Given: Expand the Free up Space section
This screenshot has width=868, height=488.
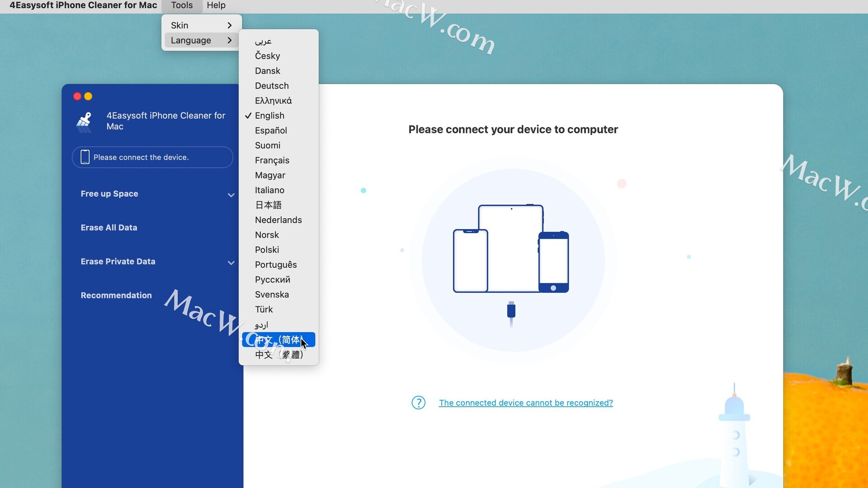Looking at the screenshot, I should click(231, 195).
